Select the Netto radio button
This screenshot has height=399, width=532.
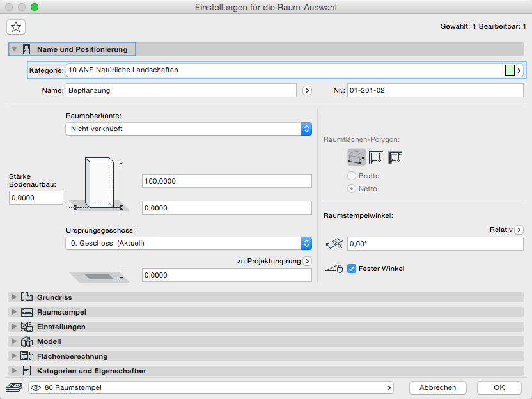coord(351,189)
